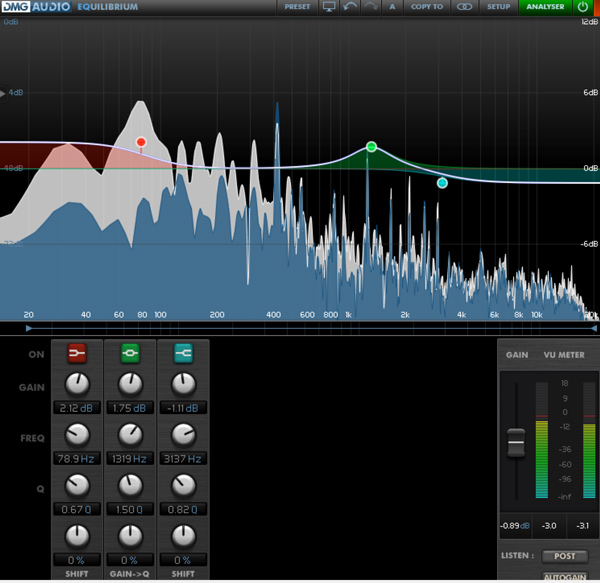Click the green band's 0 % GAIN->Q value
This screenshot has width=600, height=583.
[130, 560]
